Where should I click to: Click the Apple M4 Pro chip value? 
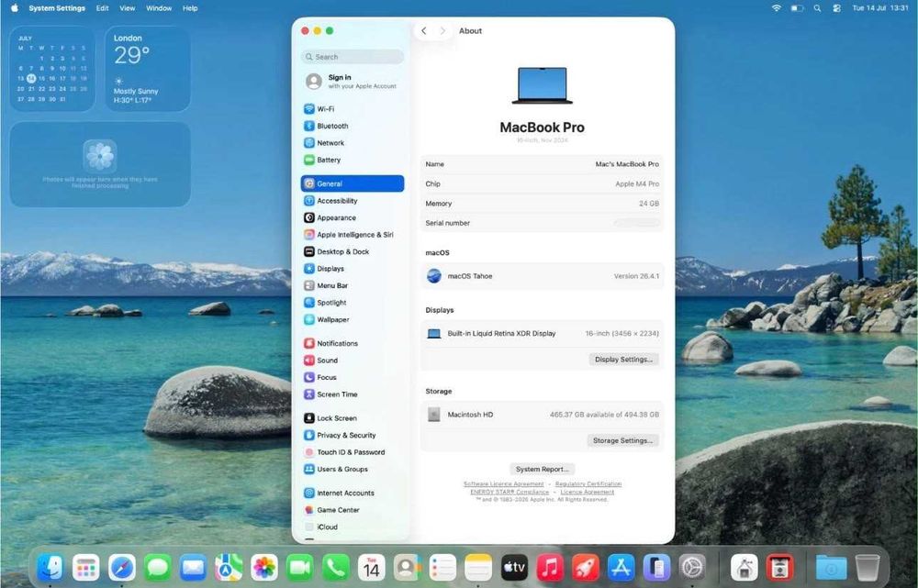pyautogui.click(x=637, y=183)
